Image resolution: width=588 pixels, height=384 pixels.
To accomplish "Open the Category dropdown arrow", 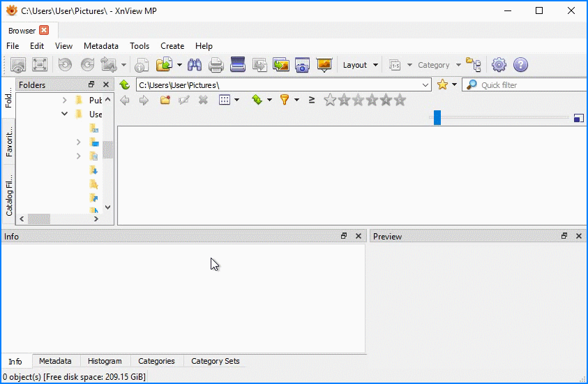I will coord(458,65).
